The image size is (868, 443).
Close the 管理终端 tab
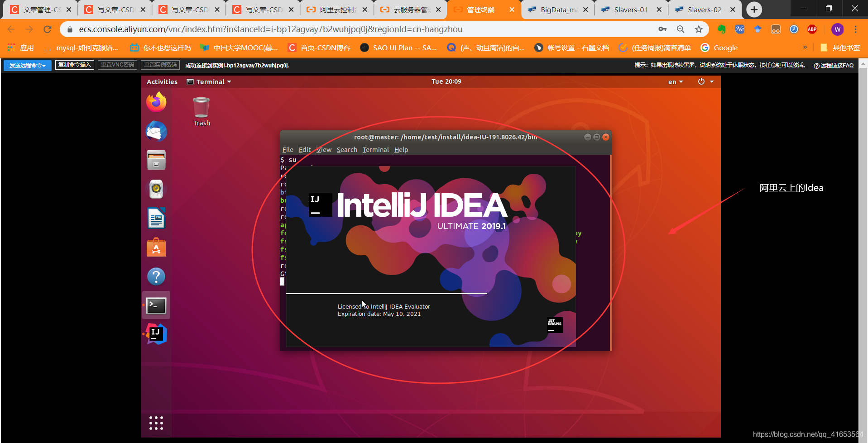coord(512,10)
